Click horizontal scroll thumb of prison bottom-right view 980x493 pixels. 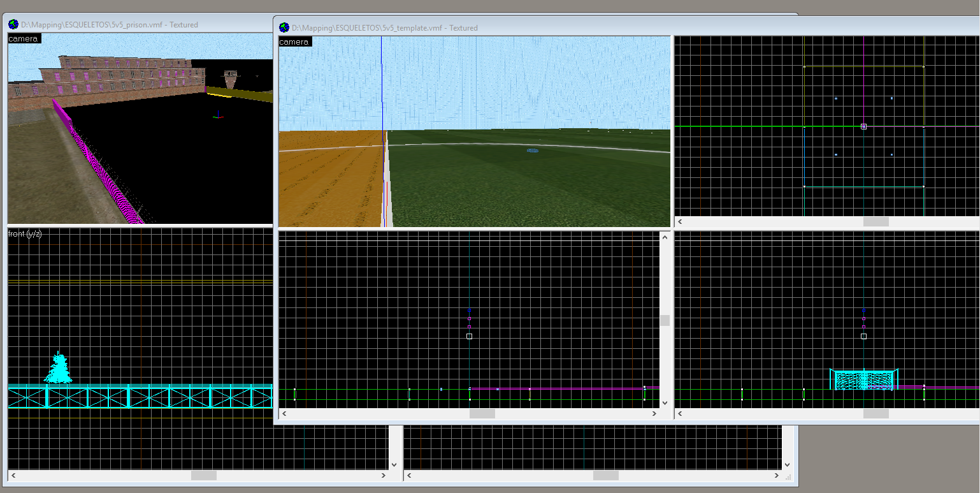[605, 475]
